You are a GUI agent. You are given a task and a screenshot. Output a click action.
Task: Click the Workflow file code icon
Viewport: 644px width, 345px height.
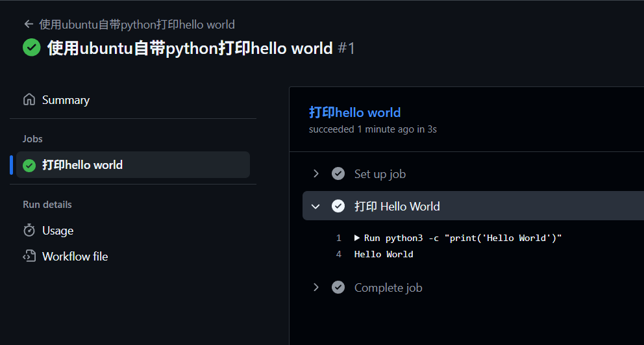[x=29, y=256]
